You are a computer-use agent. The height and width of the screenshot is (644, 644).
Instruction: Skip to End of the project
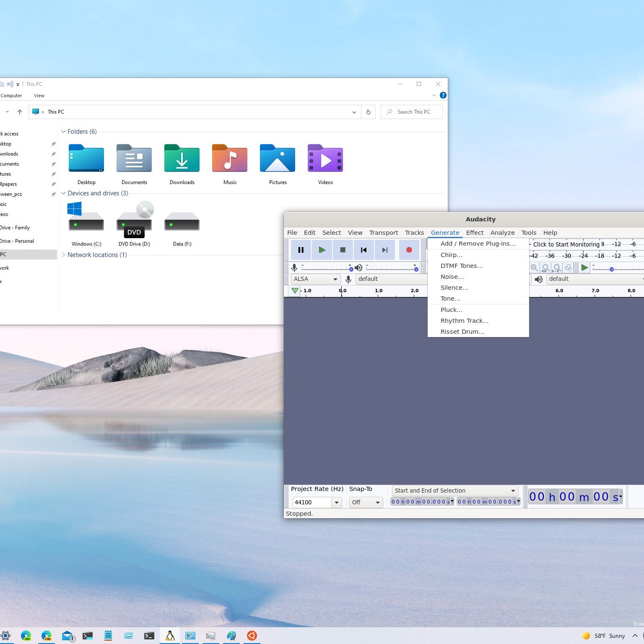(384, 250)
